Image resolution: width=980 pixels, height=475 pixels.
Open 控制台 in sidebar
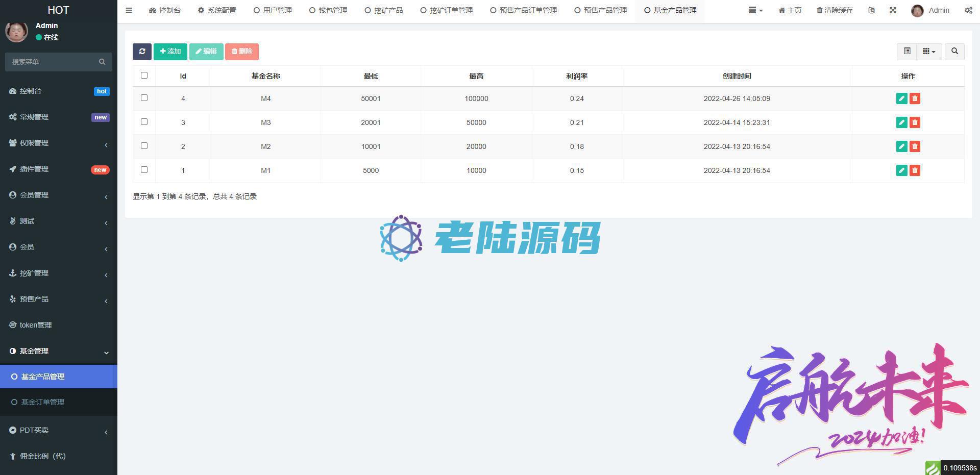59,91
